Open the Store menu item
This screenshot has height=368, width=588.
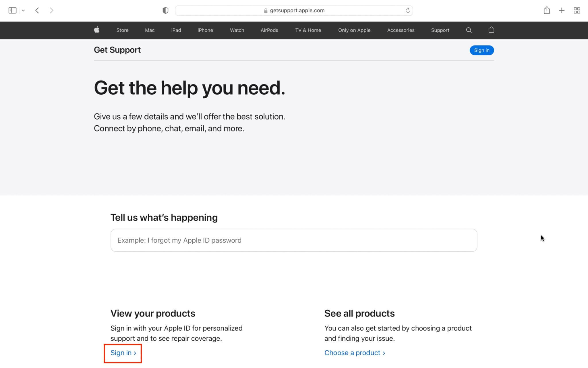(x=122, y=30)
